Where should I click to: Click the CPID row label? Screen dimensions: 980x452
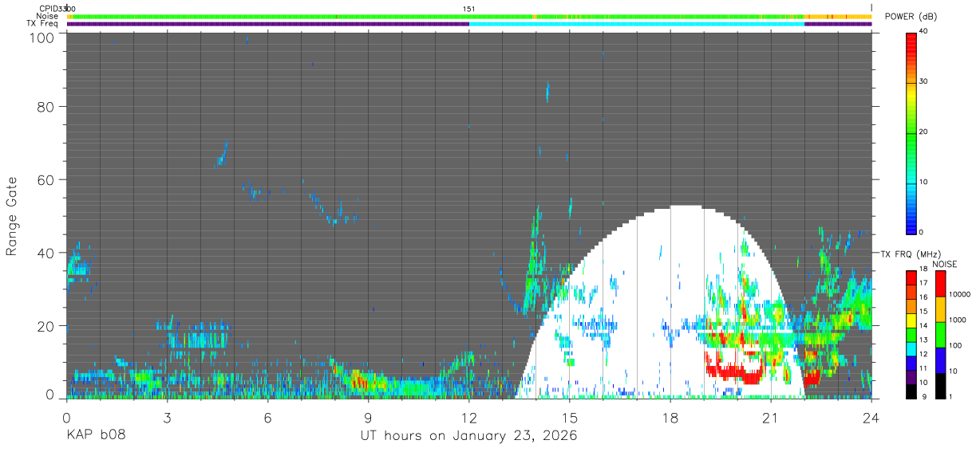pos(49,9)
